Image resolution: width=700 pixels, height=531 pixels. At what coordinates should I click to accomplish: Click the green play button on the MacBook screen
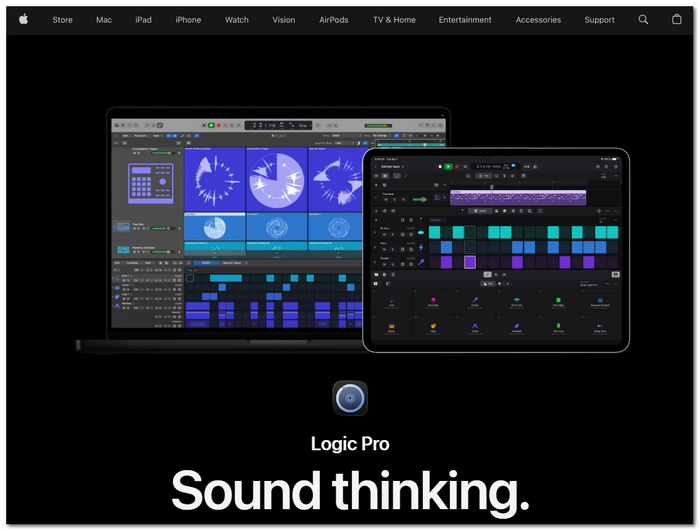[212, 125]
